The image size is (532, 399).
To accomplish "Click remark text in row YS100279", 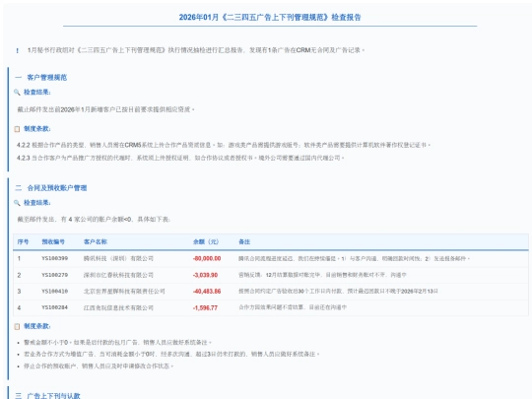I will pyautogui.click(x=322, y=275).
